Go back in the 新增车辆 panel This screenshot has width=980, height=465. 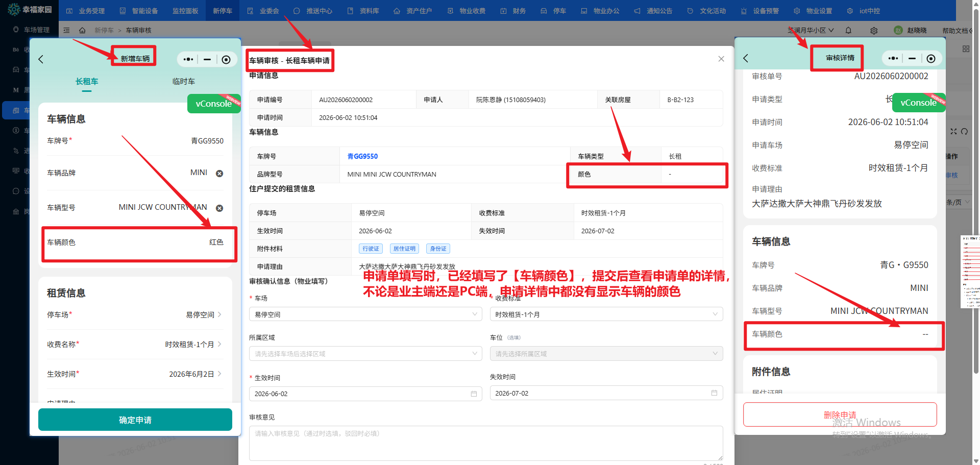click(x=41, y=59)
